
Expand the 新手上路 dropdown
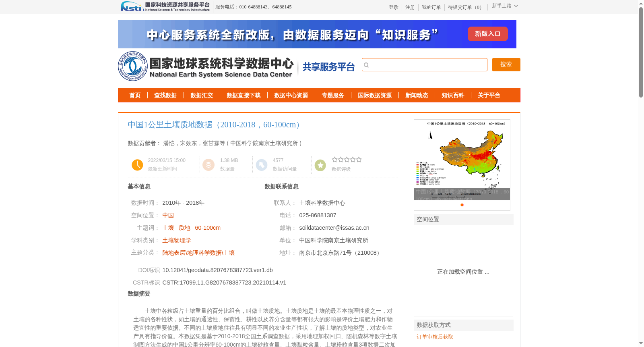click(505, 6)
